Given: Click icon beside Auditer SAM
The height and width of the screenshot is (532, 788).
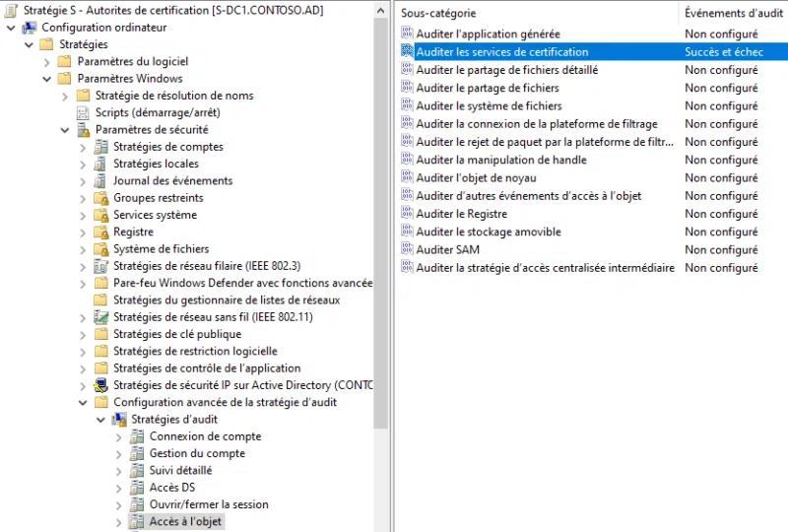Looking at the screenshot, I should (407, 249).
